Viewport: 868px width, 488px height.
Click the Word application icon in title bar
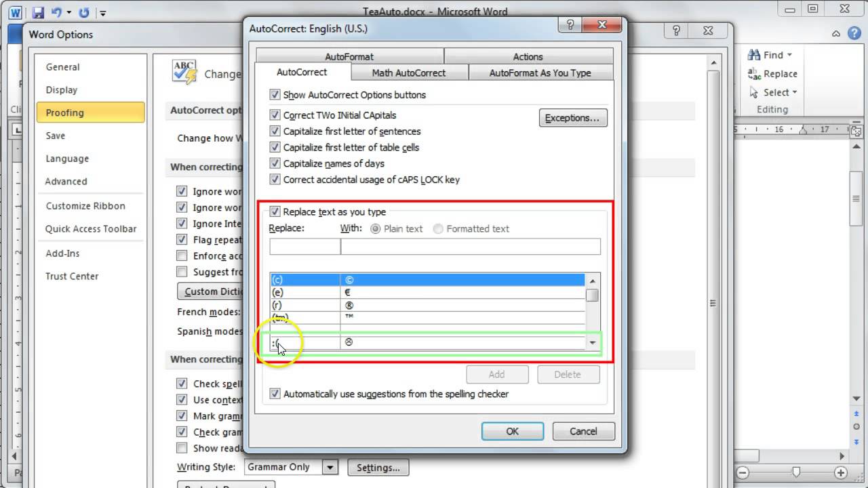click(x=16, y=12)
